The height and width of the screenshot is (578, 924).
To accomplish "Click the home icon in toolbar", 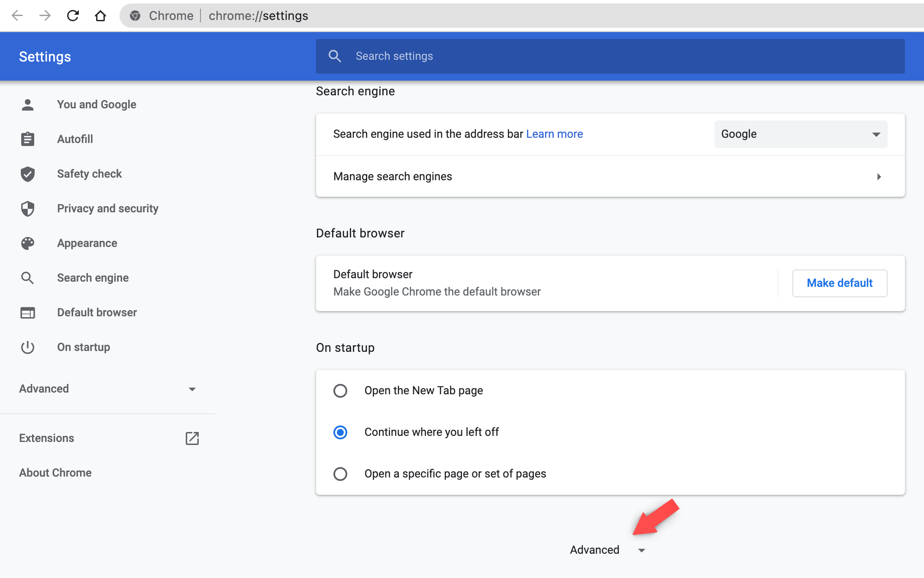I will 100,16.
